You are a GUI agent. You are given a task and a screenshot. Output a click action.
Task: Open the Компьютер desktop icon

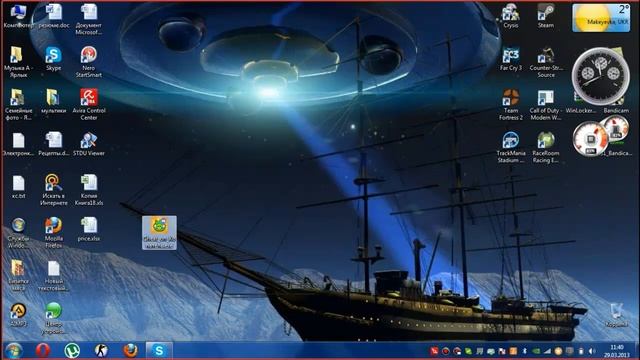[18, 16]
